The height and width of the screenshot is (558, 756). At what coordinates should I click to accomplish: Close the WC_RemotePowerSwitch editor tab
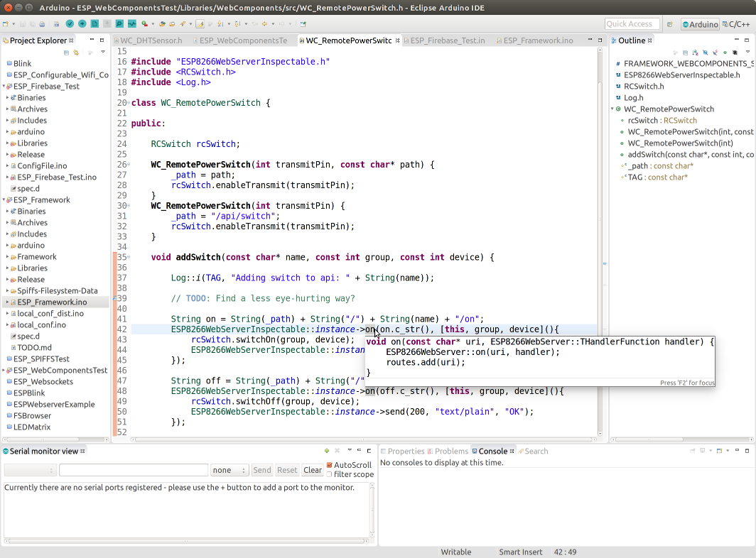pyautogui.click(x=397, y=40)
